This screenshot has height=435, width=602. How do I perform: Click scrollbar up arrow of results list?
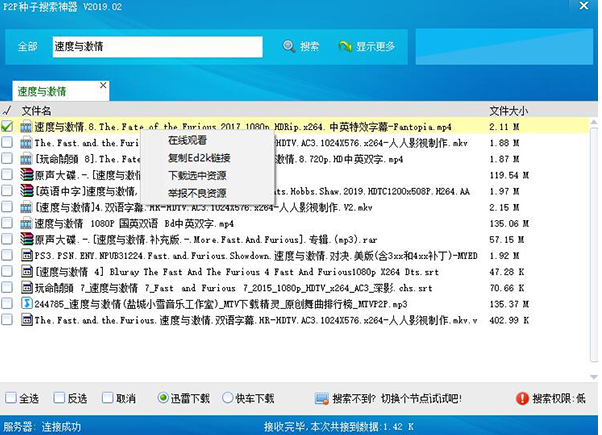[594, 123]
